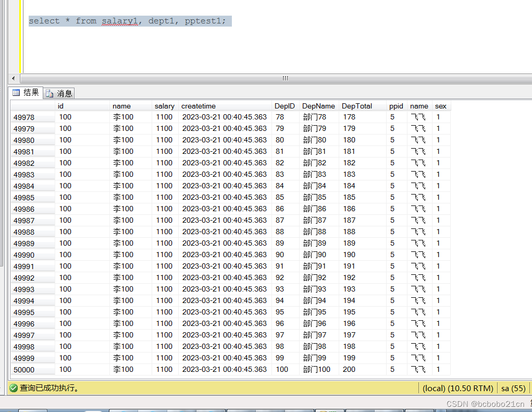Select row header 49982
The image size is (532, 412).
(x=33, y=163)
